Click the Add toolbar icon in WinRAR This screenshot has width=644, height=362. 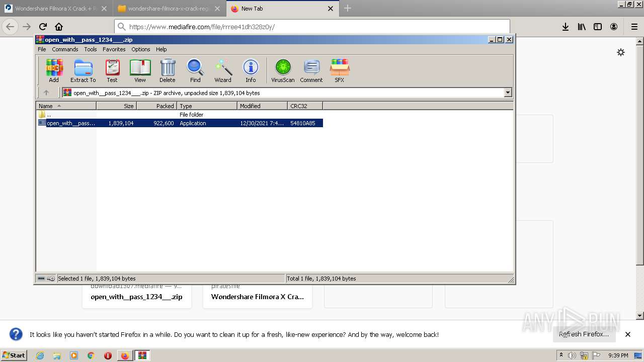point(54,70)
